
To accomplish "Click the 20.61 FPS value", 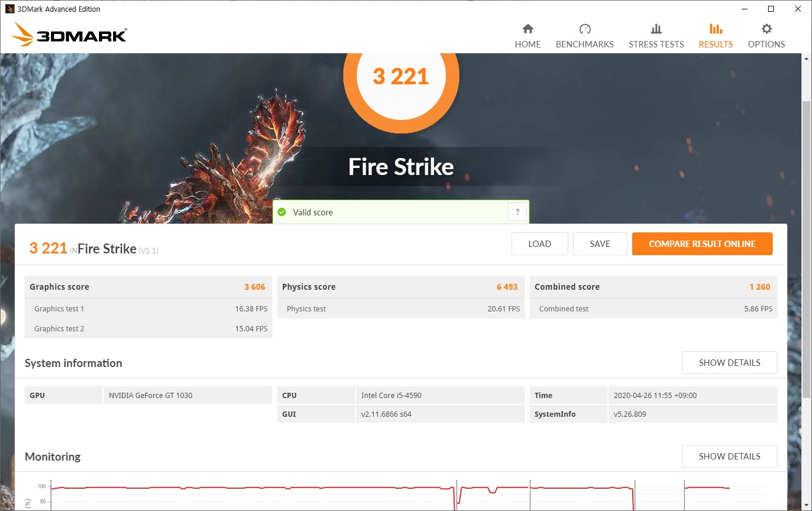I will coord(504,309).
